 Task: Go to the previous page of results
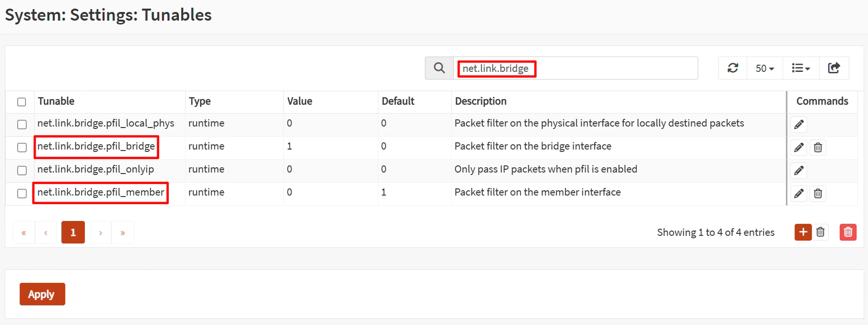coord(46,232)
